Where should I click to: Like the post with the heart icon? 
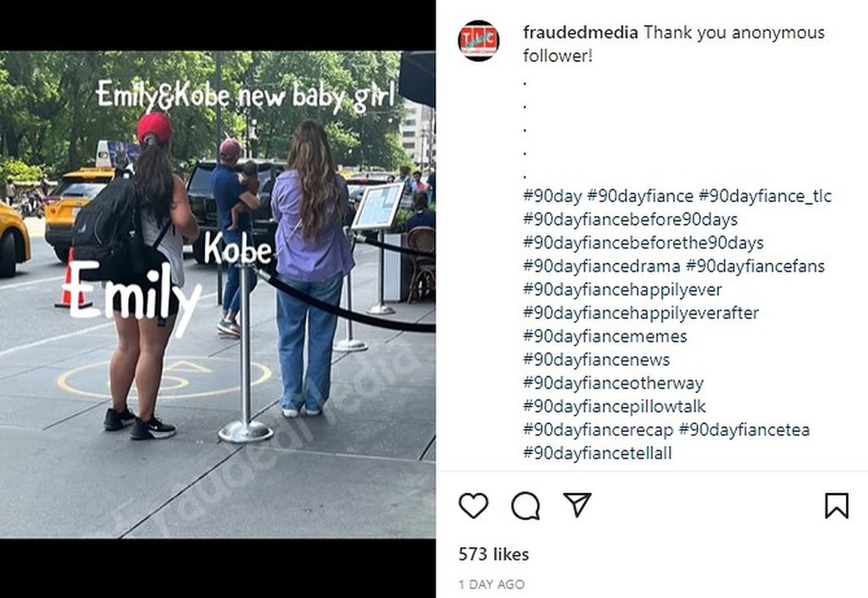[473, 505]
